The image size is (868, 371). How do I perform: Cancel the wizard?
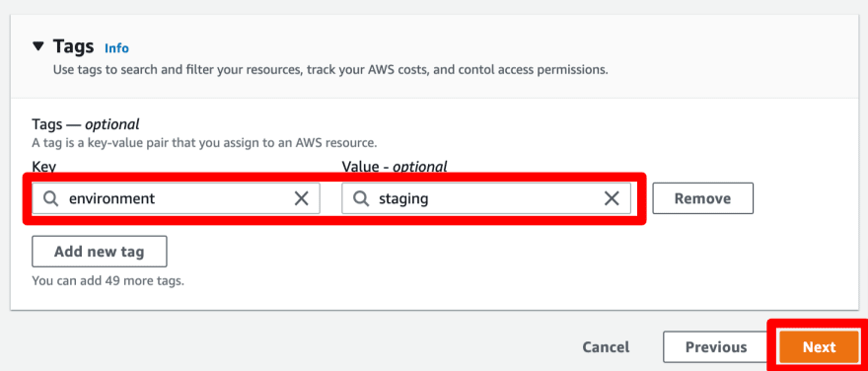pos(606,347)
